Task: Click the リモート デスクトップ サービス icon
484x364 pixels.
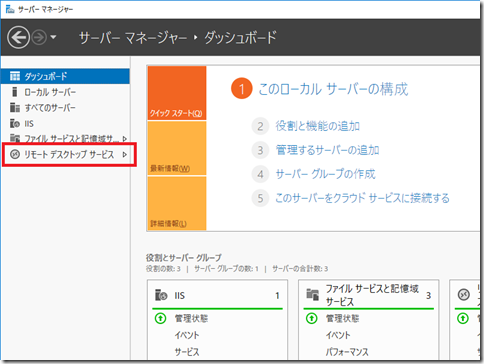Action: tap(15, 154)
